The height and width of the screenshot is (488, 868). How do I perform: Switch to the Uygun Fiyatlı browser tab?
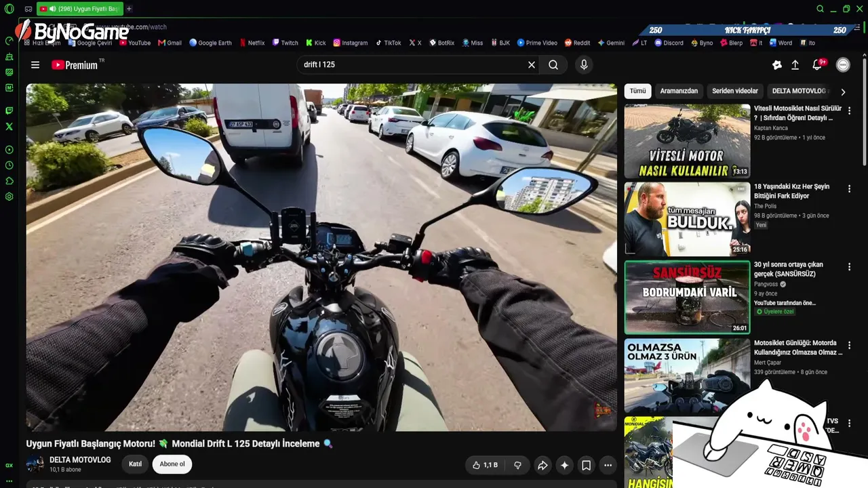click(79, 9)
